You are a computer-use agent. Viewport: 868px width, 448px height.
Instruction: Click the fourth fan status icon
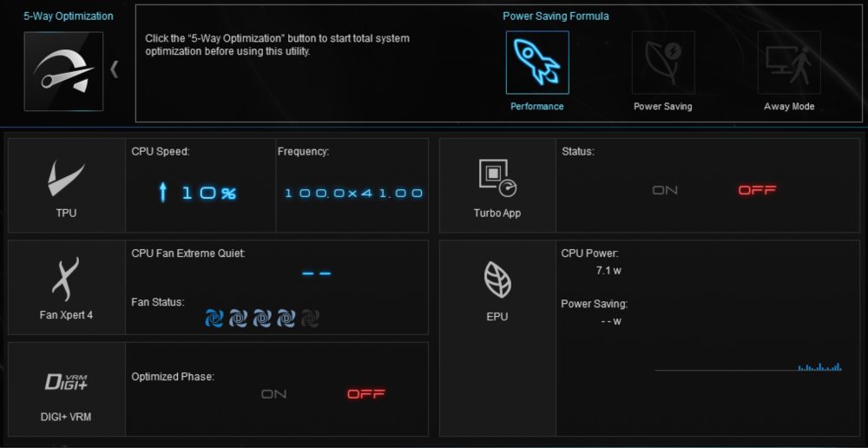[286, 319]
